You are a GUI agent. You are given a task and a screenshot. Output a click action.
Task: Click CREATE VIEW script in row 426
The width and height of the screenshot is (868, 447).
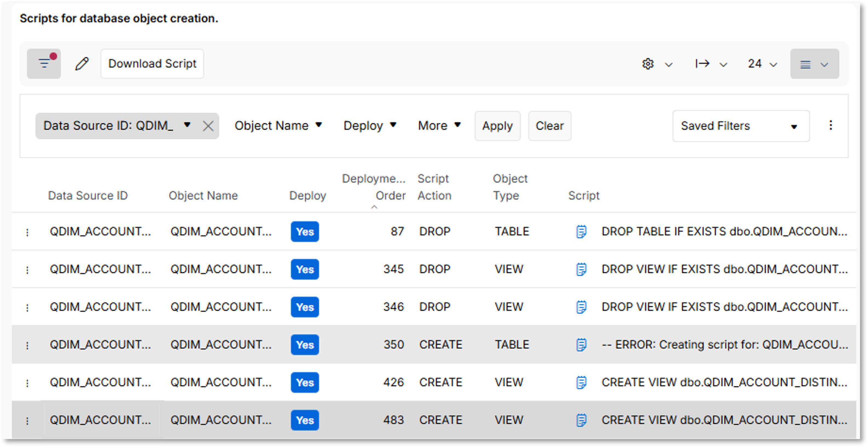coord(724,382)
